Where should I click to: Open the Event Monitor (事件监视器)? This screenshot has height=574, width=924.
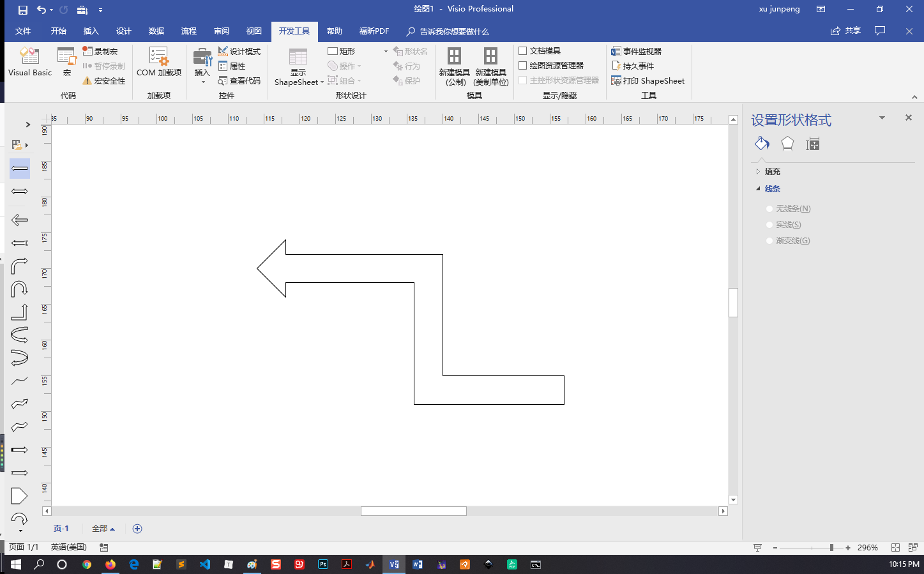636,51
